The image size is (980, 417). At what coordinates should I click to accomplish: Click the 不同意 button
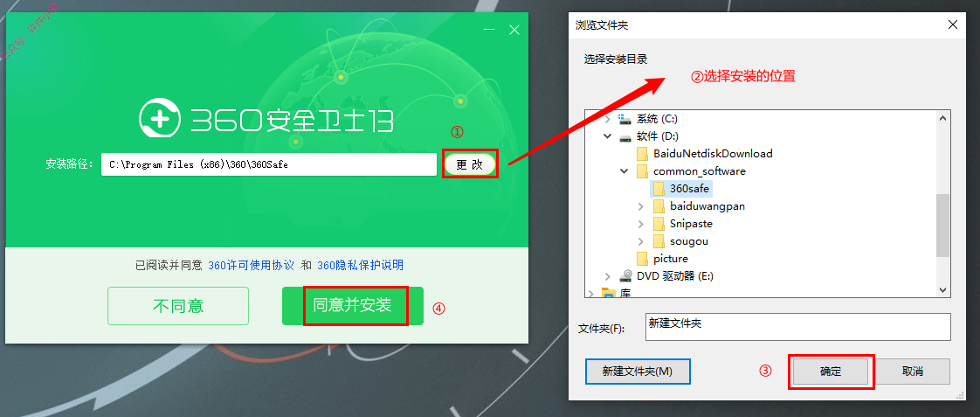tap(178, 306)
